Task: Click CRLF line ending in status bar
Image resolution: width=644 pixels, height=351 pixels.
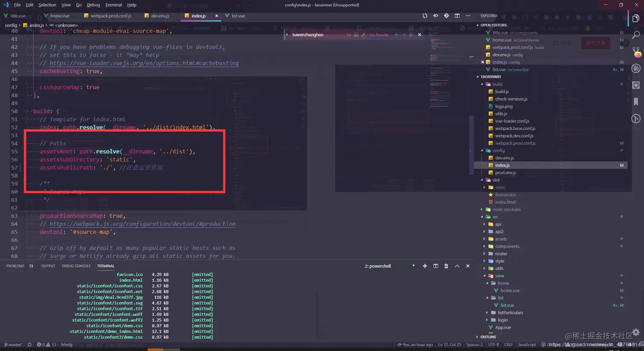Action: [509, 345]
